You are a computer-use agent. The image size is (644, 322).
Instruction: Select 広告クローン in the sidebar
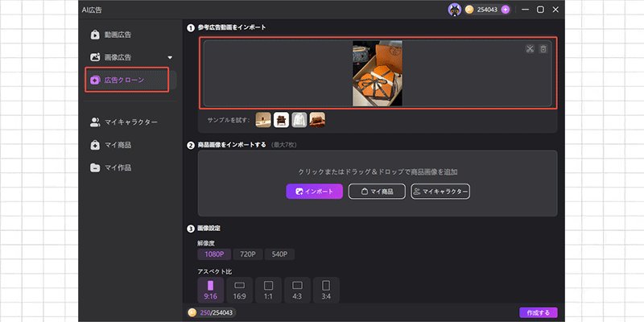click(x=130, y=80)
